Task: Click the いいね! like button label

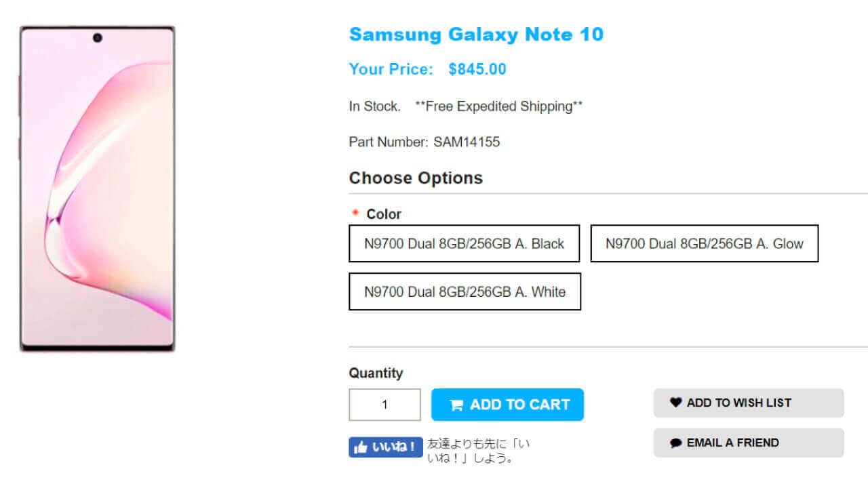Action: [x=394, y=447]
